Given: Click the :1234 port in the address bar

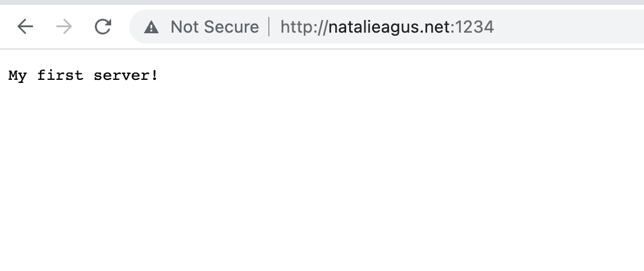Looking at the screenshot, I should pyautogui.click(x=472, y=27).
